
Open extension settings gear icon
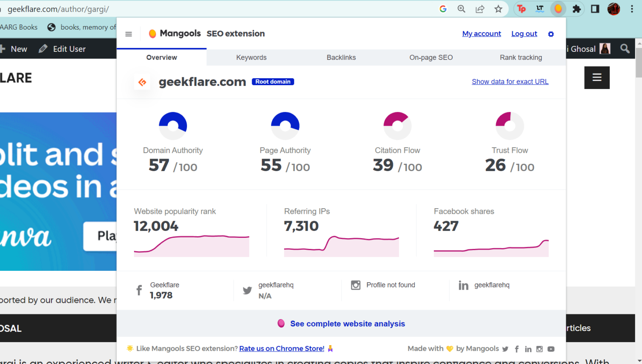551,34
